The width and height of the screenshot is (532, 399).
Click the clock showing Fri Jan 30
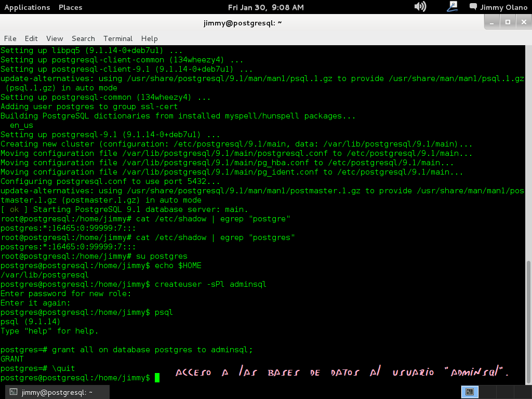265,7
